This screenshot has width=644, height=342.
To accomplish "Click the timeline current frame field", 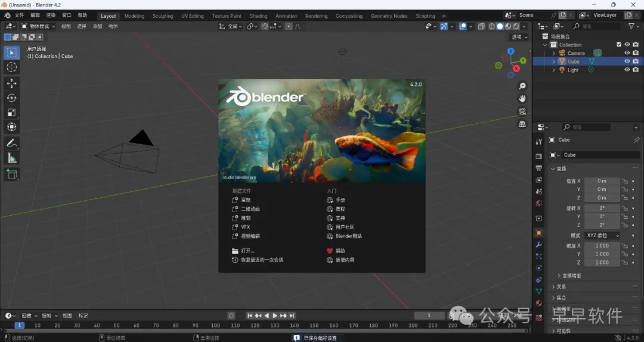I will point(429,315).
